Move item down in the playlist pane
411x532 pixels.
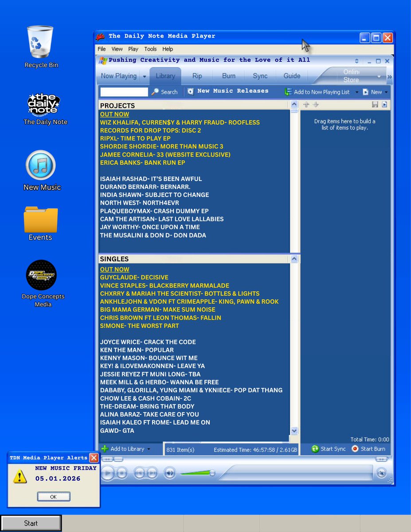tap(316, 105)
